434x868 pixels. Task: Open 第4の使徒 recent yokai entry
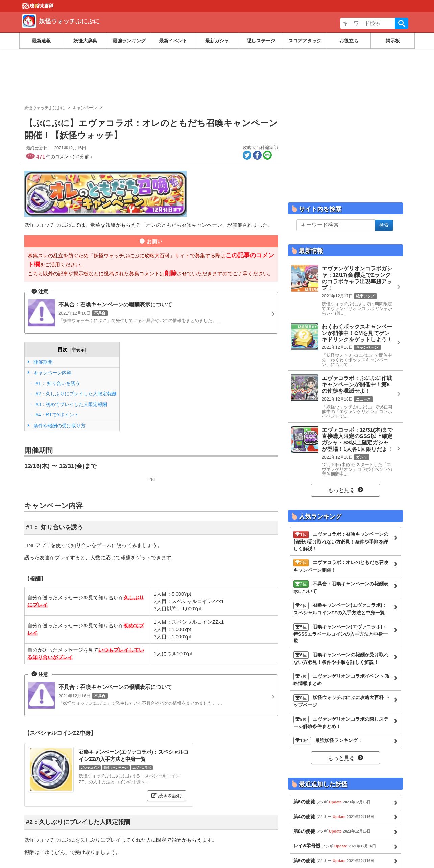[345, 817]
